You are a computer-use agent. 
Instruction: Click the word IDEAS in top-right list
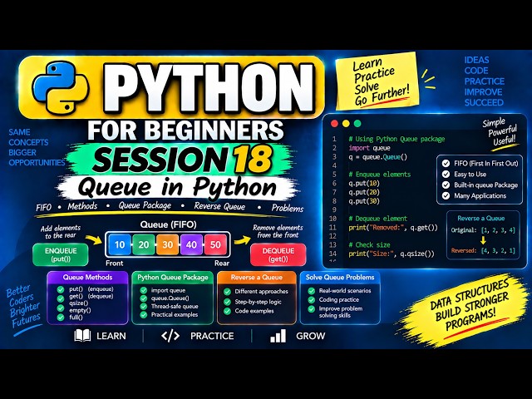[x=476, y=60]
